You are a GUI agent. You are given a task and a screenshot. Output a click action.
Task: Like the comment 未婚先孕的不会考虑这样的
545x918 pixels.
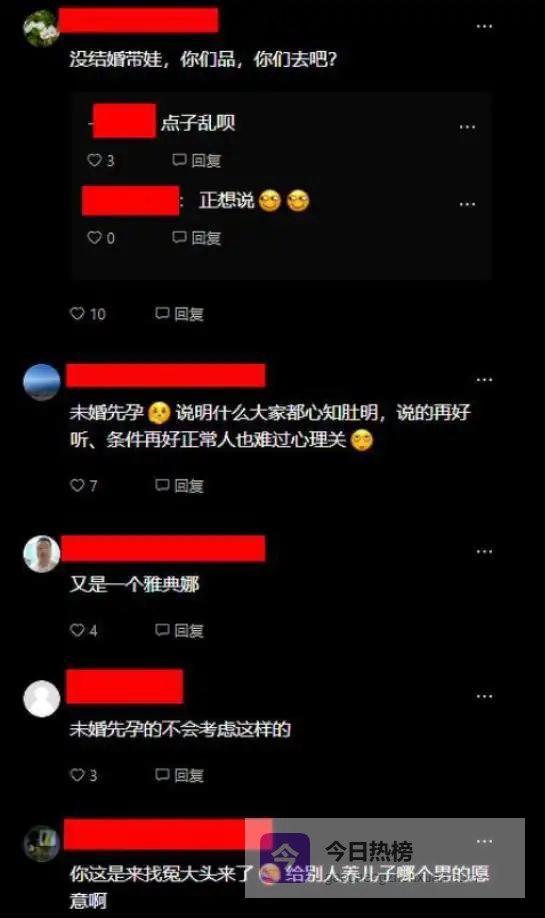(x=84, y=775)
